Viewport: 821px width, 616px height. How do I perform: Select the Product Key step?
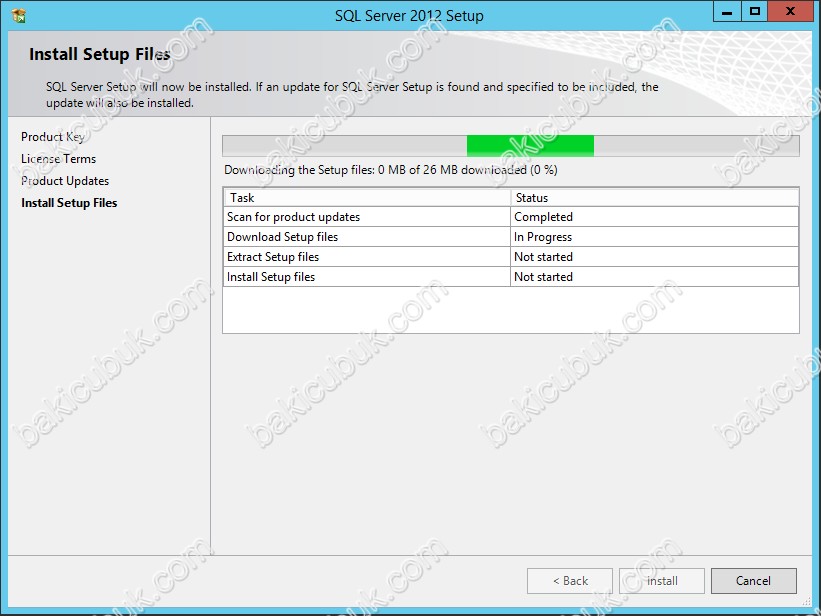point(52,137)
